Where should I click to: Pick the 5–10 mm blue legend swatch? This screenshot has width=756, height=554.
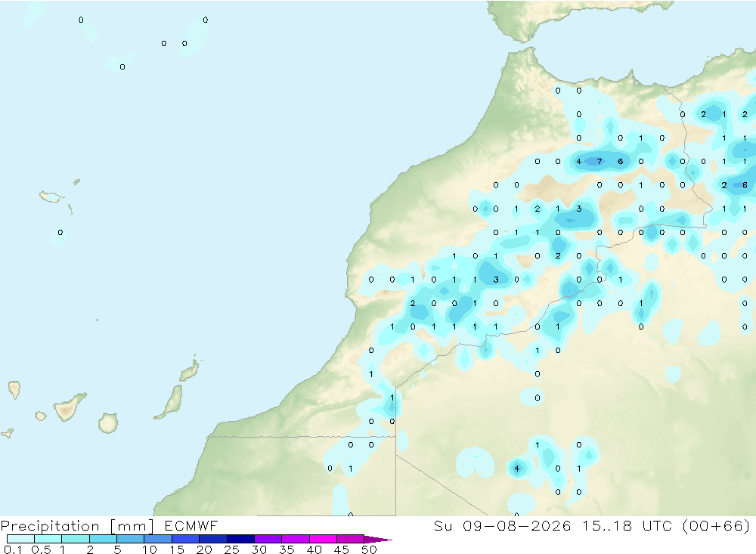[x=130, y=539]
